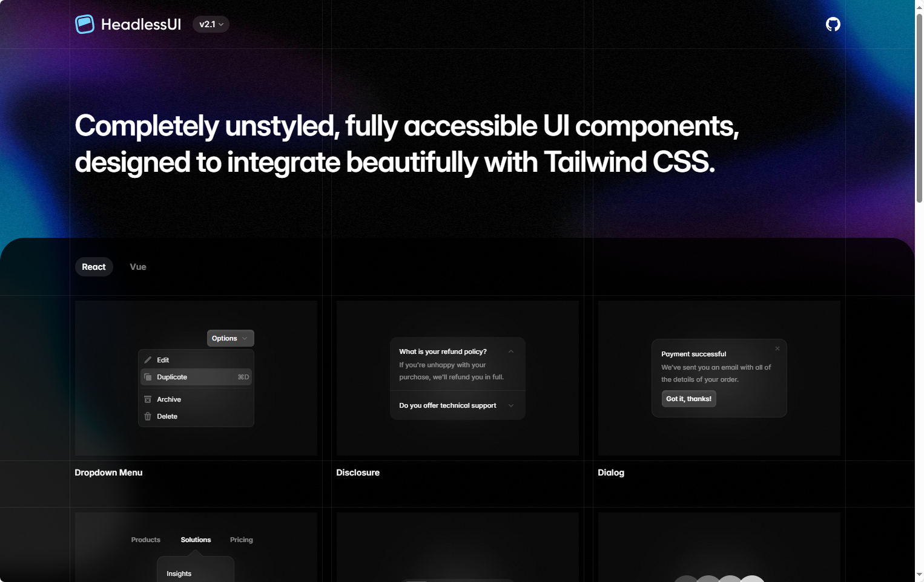Click the HeadlessUI logo icon

tap(85, 24)
